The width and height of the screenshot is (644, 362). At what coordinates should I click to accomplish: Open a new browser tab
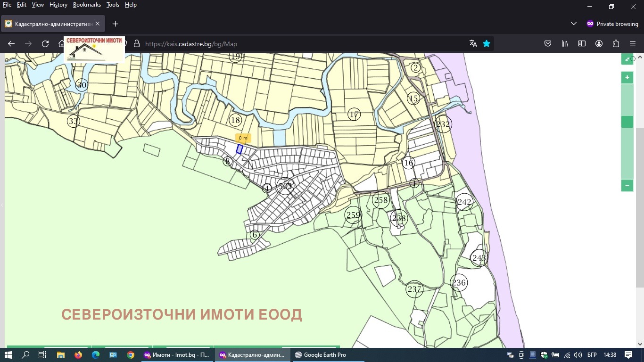pos(115,24)
